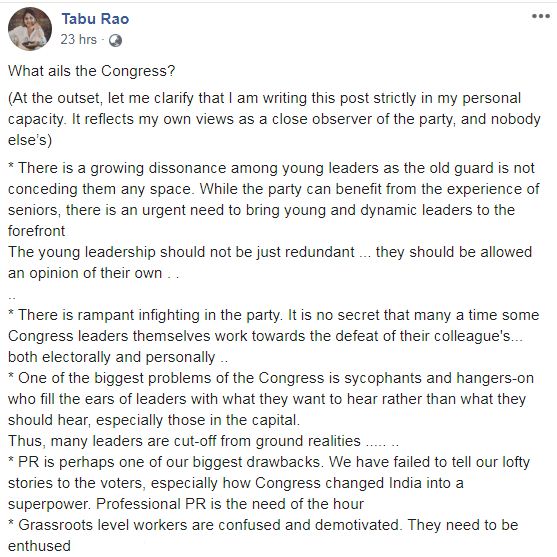The image size is (557, 557).
Task: Click the text 'an opinion of their own'
Action: point(85,273)
